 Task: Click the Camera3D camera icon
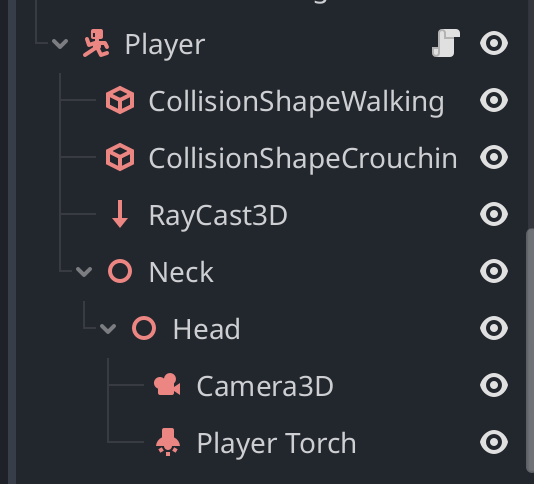pyautogui.click(x=167, y=385)
